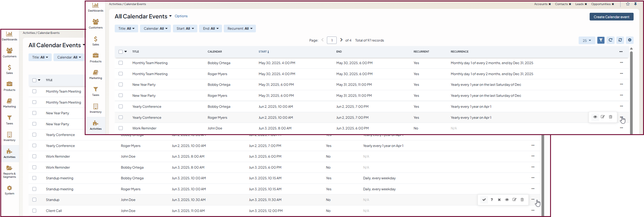This screenshot has width=644, height=217.
Task: Delete Standup event using trash icon
Action: point(522,200)
